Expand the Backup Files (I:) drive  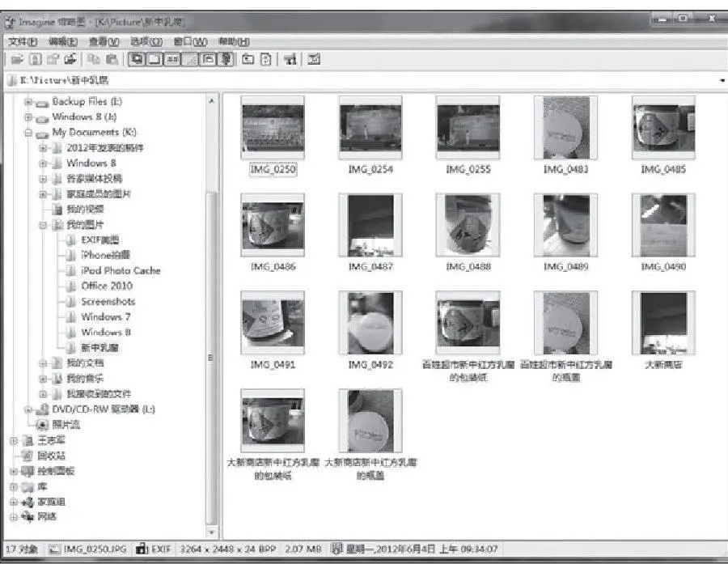coord(28,102)
